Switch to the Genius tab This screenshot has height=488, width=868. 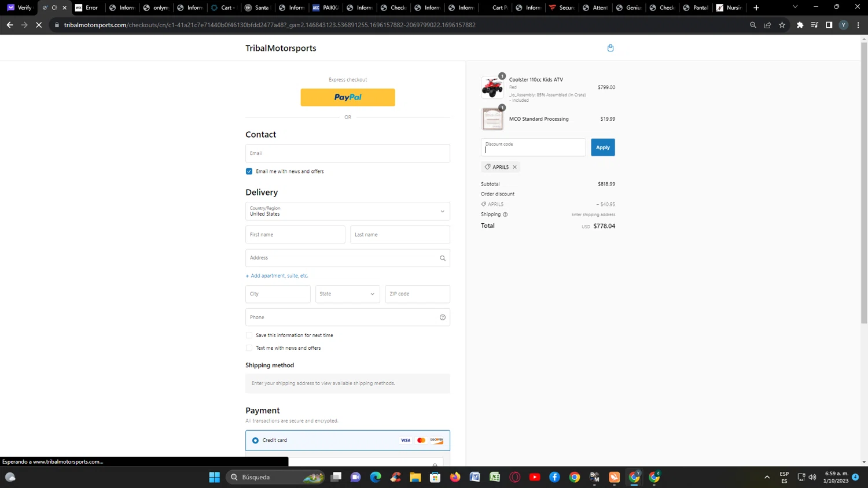coord(630,8)
